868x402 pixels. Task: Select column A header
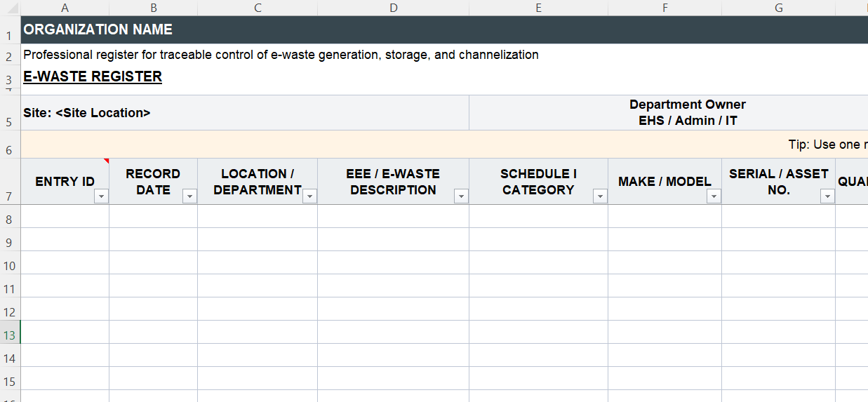point(65,8)
